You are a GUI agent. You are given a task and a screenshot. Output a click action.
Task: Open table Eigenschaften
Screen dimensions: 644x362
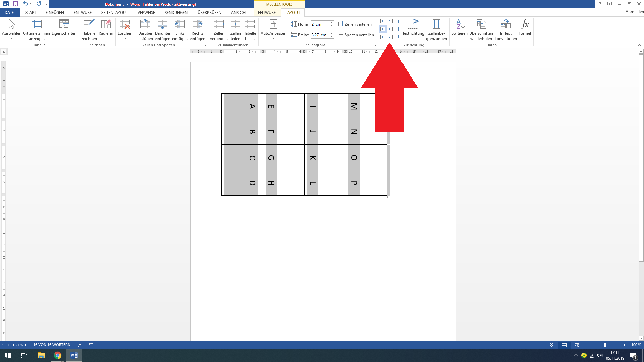(x=64, y=29)
